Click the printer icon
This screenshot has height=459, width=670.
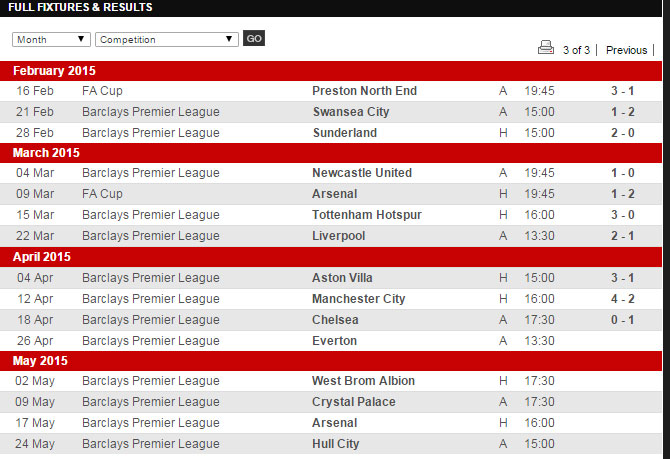click(546, 47)
